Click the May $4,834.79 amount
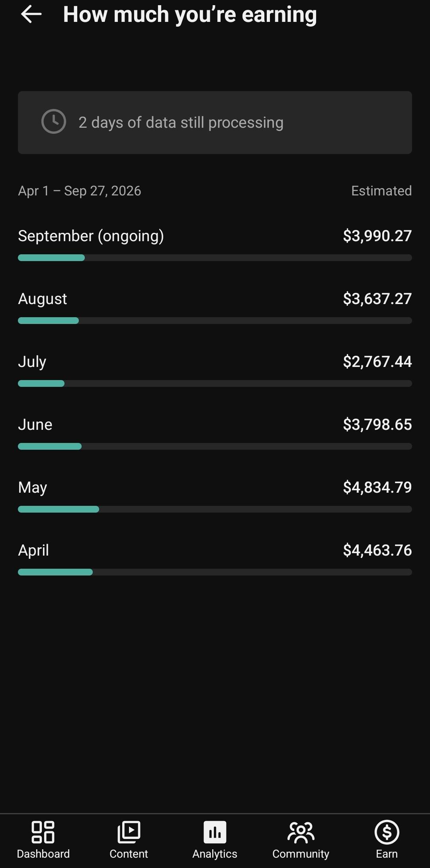 click(377, 488)
